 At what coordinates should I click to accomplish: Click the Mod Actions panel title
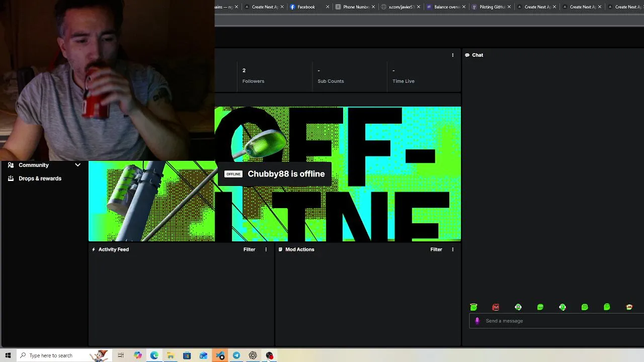pos(300,249)
